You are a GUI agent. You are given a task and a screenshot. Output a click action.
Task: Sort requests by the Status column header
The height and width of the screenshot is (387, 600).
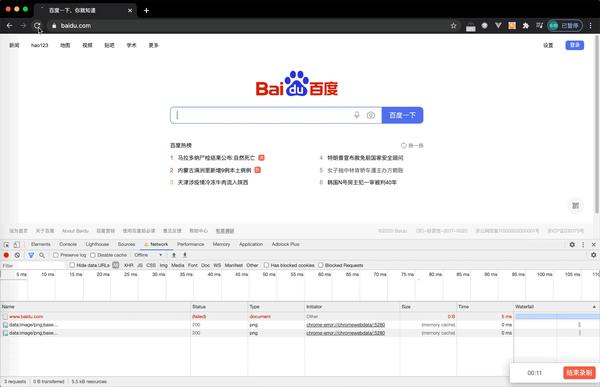(x=219, y=307)
